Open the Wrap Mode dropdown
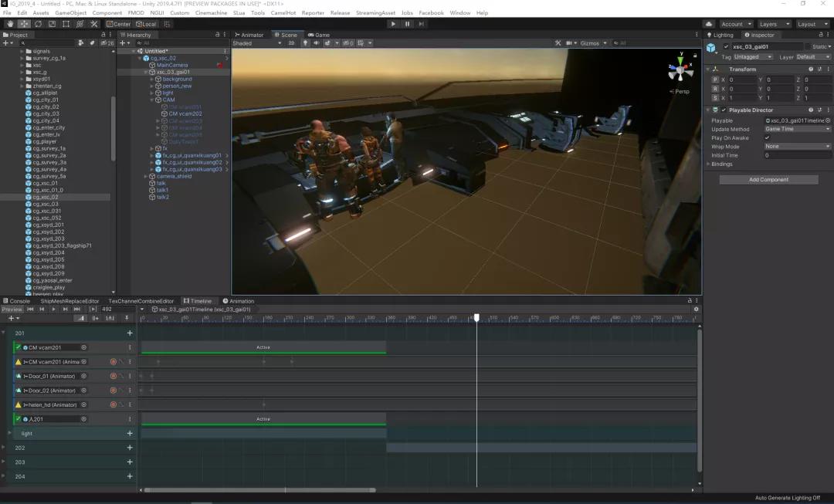Screen dimensions: 834x504 tap(797, 147)
